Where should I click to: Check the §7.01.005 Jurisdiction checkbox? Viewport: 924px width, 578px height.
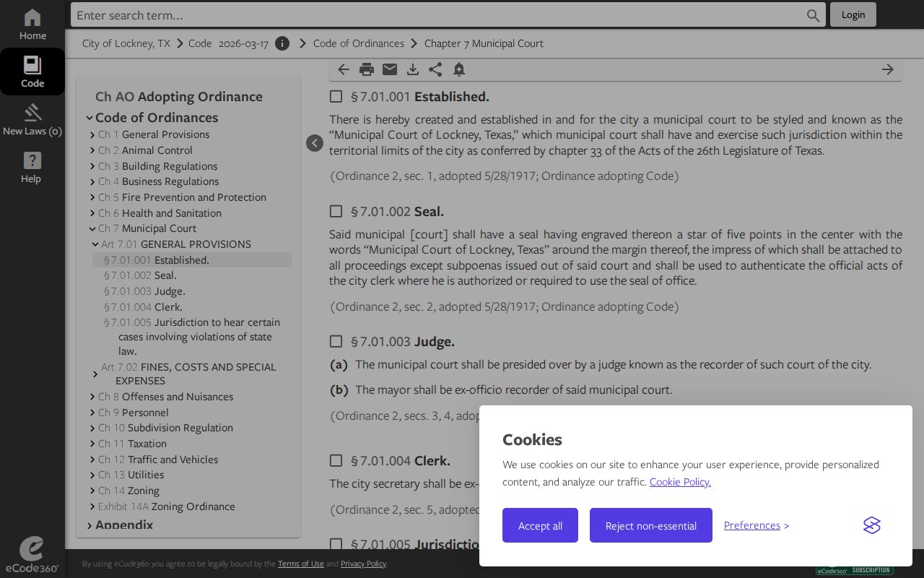(x=336, y=543)
